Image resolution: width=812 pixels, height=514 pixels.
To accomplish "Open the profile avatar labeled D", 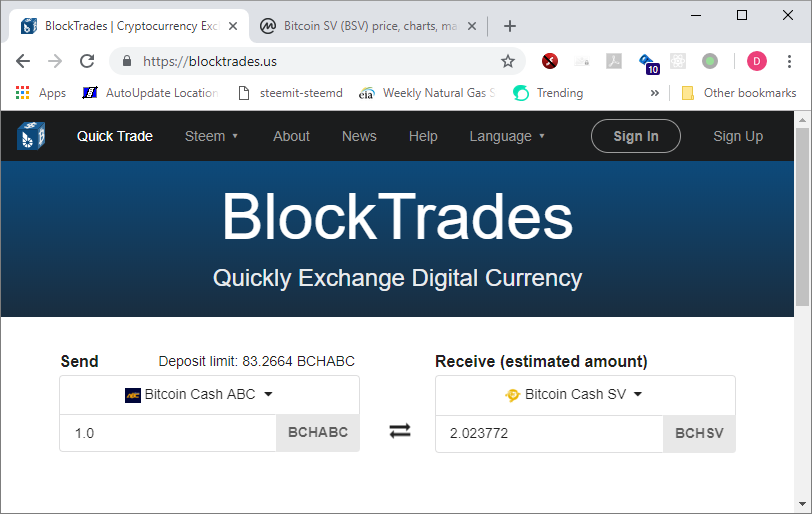I will tap(757, 61).
